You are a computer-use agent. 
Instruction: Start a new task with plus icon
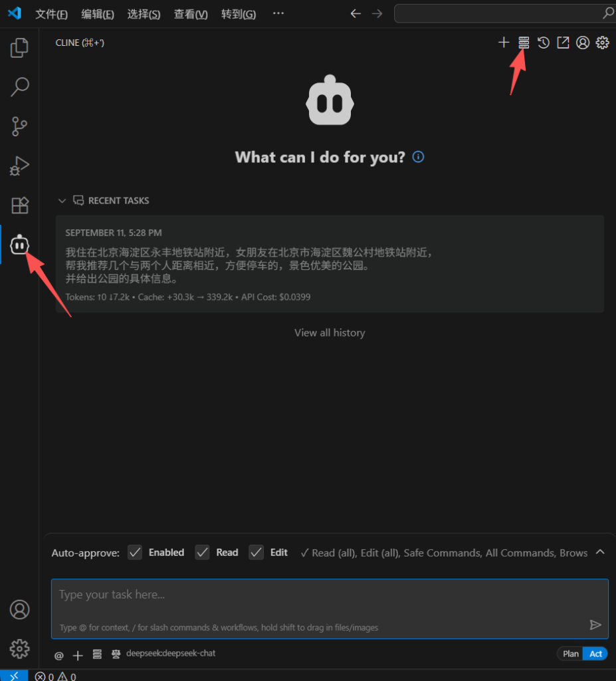(504, 43)
